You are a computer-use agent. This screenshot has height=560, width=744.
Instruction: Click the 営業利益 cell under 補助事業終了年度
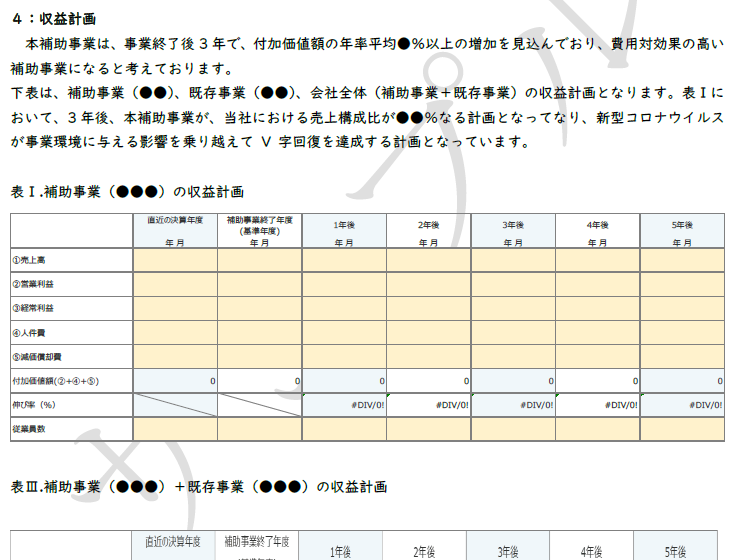(x=260, y=284)
